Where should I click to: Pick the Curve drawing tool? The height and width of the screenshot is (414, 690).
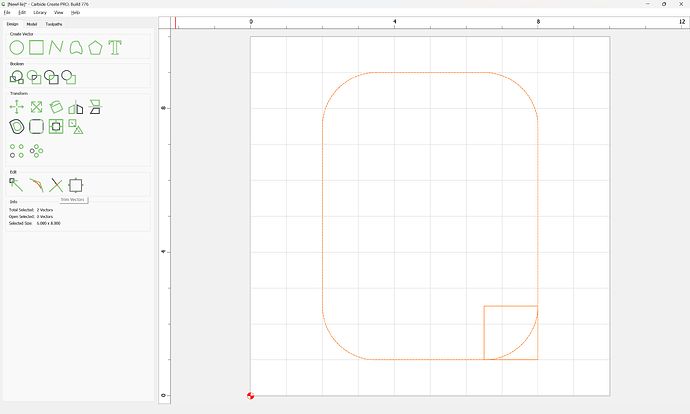[76, 48]
